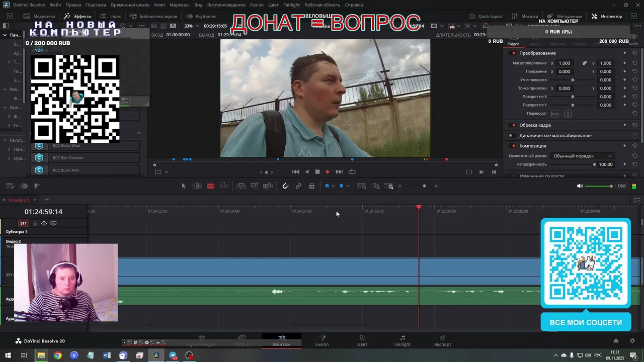Click the DIM audio button
Screen dimensions: 644x362
pos(622,186)
